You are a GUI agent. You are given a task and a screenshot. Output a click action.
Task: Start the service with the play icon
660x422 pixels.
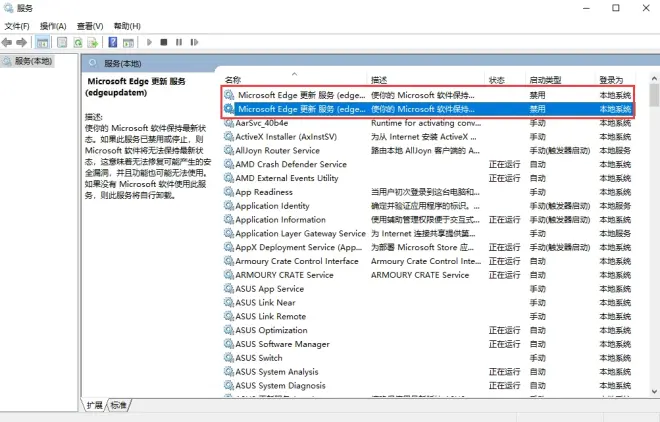point(149,42)
